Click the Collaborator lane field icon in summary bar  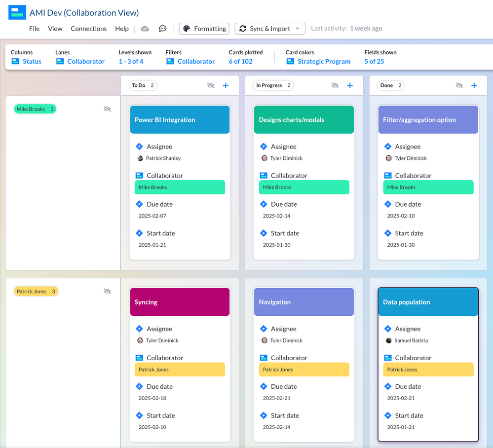point(60,61)
